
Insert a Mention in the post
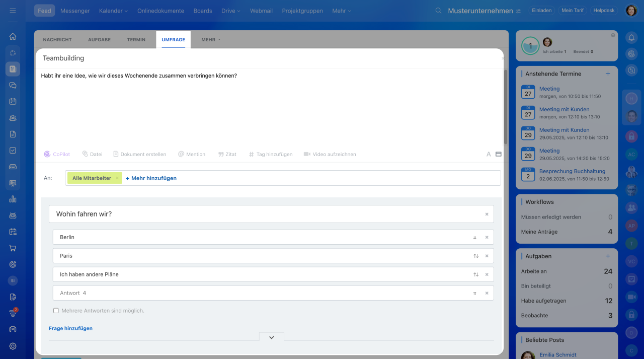192,155
